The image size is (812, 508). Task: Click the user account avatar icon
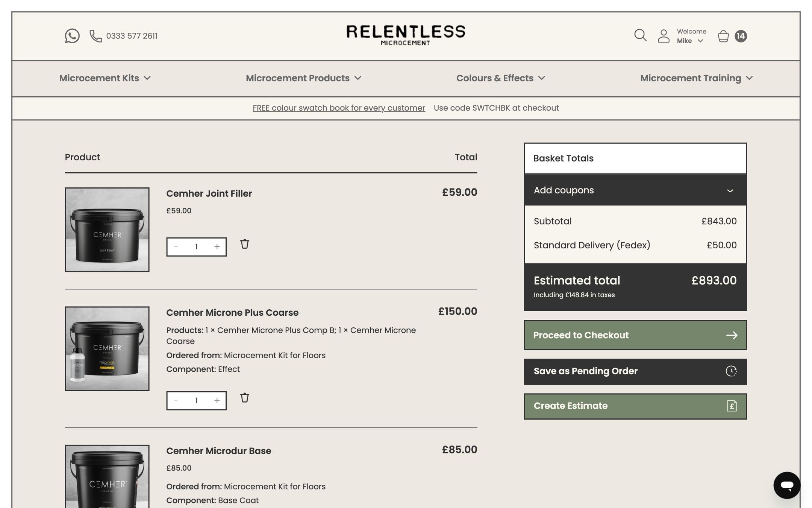point(664,36)
